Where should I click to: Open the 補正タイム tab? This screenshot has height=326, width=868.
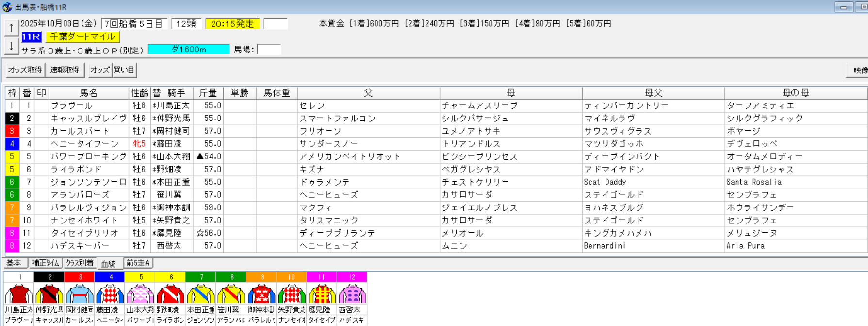46,263
